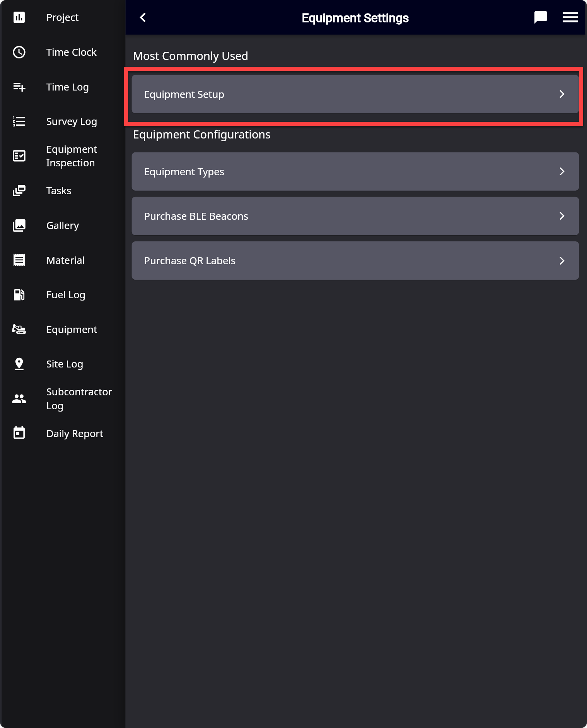The image size is (587, 728).
Task: Open Purchase QR Labels
Action: coord(355,261)
